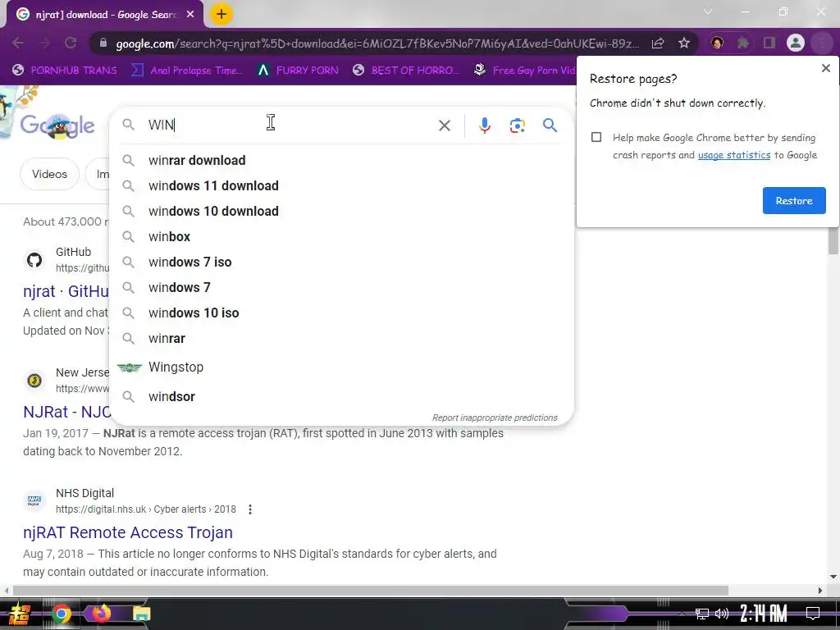Click the horizontal scrollbar thumb
Screen dimensions: 840x630
pyautogui.click(x=370, y=591)
